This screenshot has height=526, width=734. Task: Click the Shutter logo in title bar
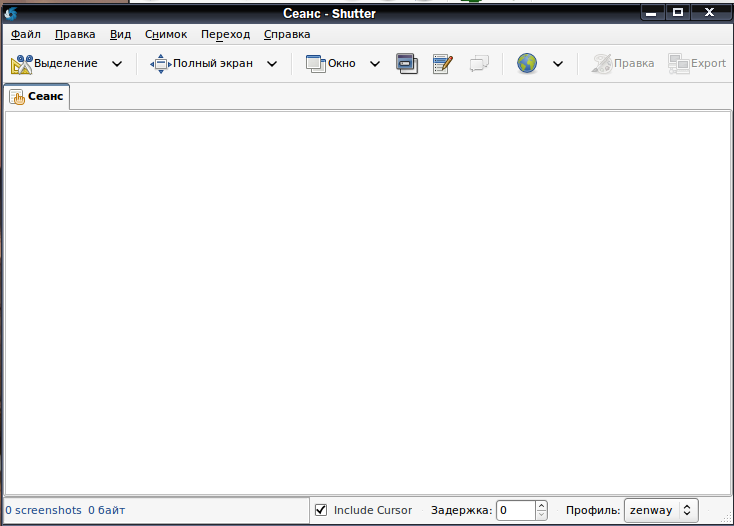[11, 13]
